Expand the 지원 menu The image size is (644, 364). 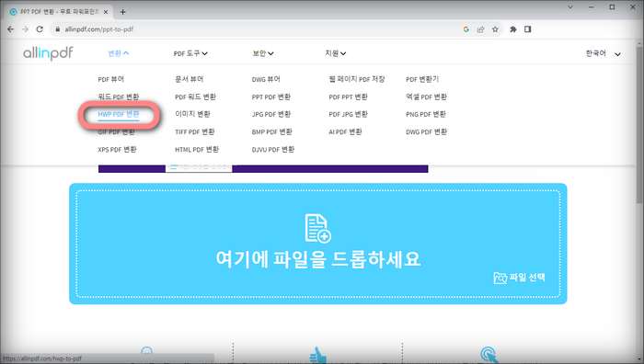(x=336, y=53)
